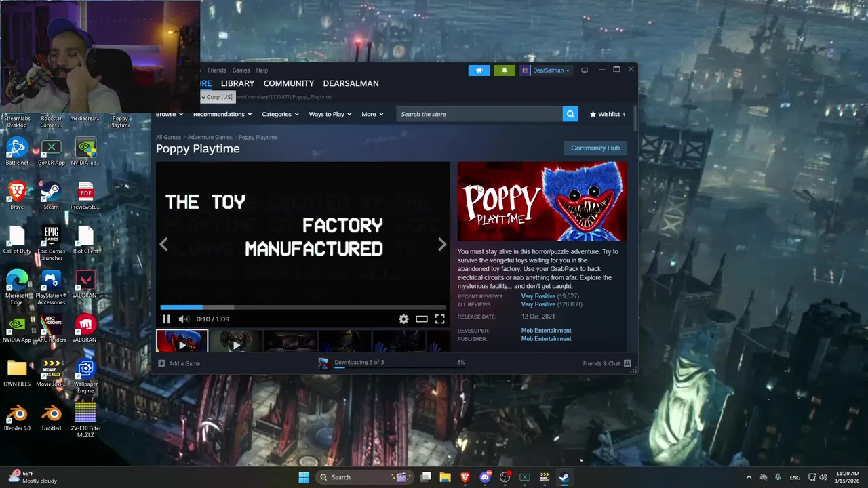Click the Steam taskbar icon
This screenshot has height=488, width=868.
point(564,477)
